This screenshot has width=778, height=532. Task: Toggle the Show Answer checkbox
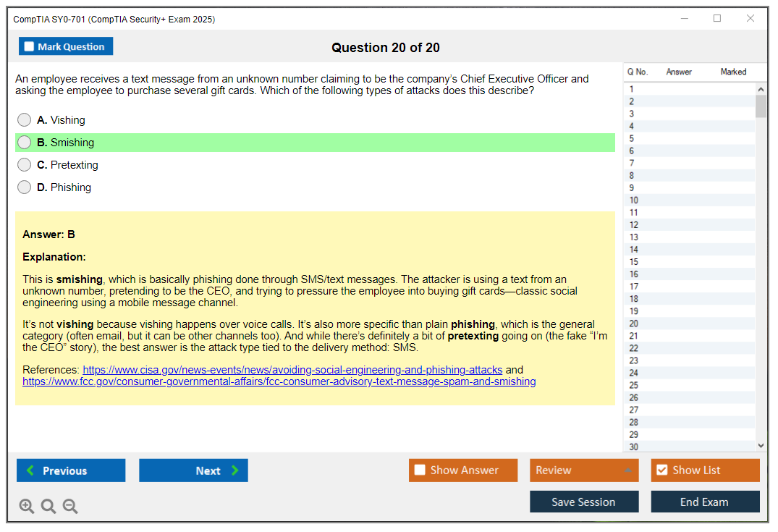[x=419, y=470]
